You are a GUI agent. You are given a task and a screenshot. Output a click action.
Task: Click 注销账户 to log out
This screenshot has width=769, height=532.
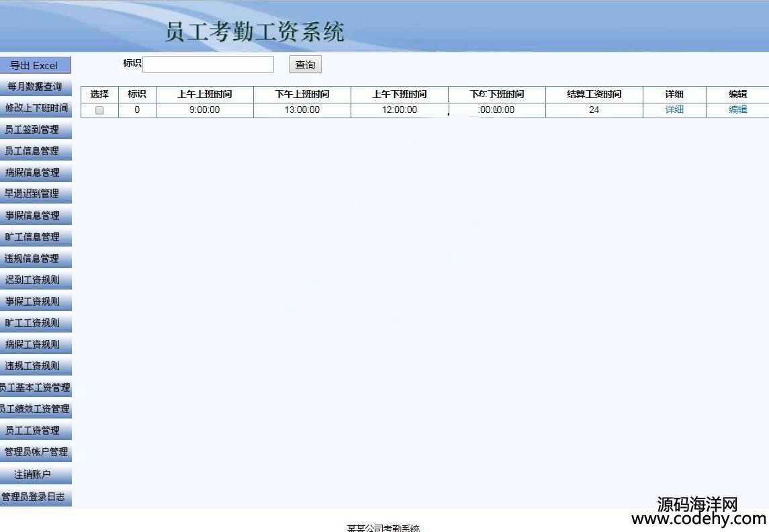point(36,475)
